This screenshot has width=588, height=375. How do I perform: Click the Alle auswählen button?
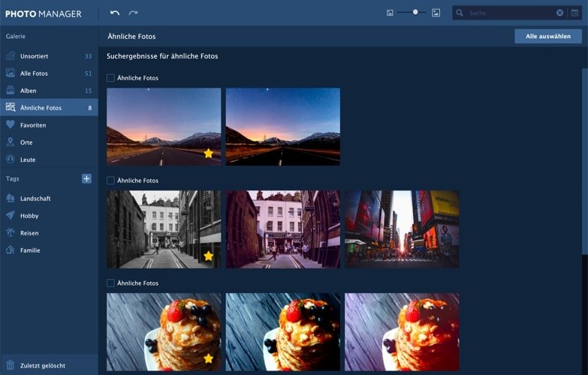coord(548,36)
